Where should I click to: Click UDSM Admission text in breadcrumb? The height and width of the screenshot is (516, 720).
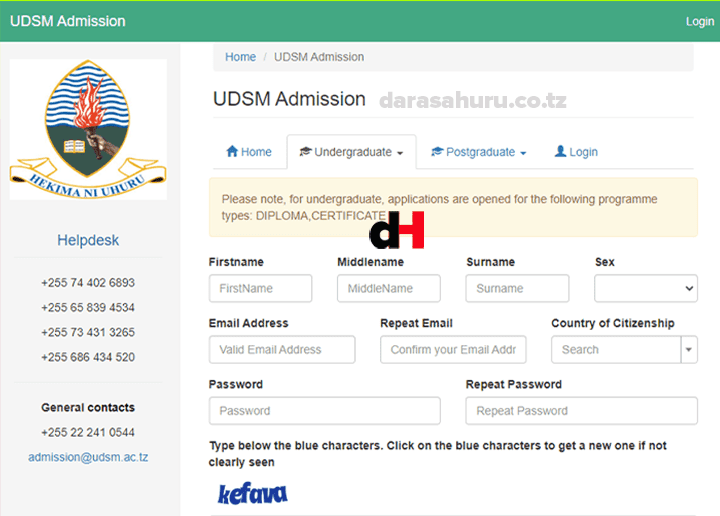(319, 57)
